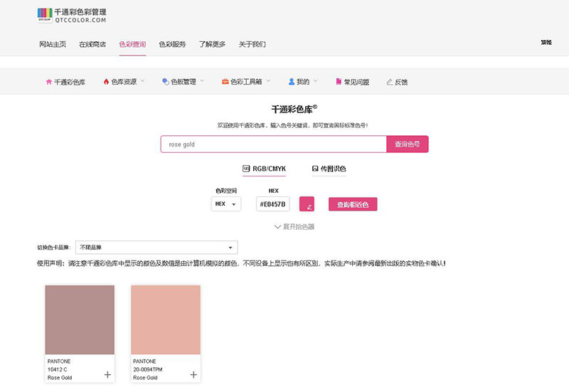Click the pink eyedropper color picker icon
Screen dimensions: 569x392
(x=307, y=204)
